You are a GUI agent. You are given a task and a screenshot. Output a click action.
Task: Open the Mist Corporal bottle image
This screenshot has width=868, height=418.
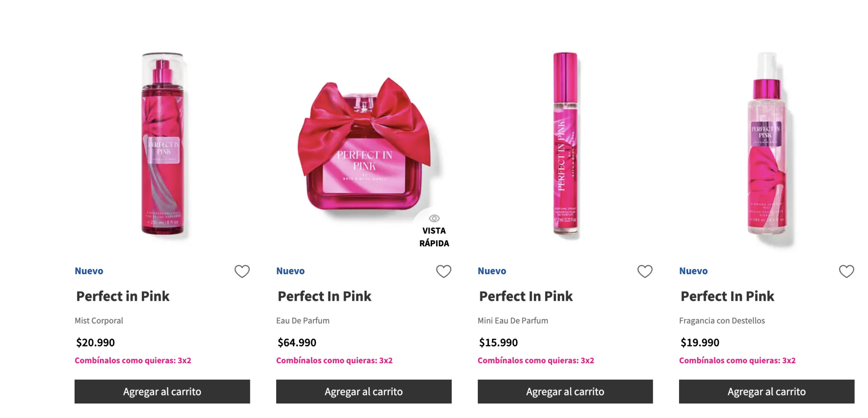point(163,144)
